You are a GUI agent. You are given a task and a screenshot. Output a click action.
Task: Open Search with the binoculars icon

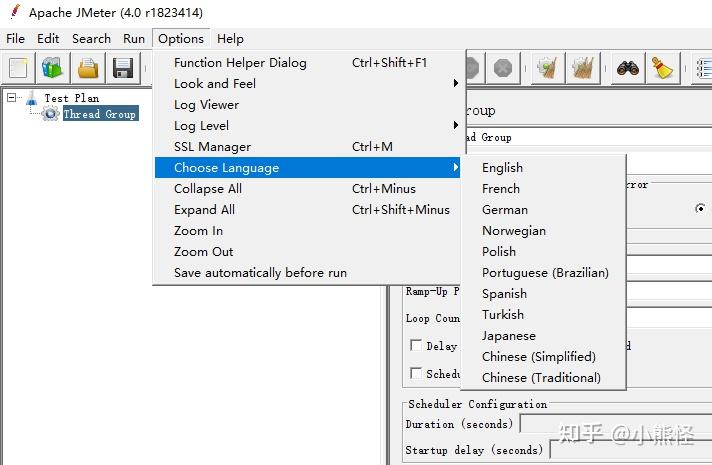627,68
